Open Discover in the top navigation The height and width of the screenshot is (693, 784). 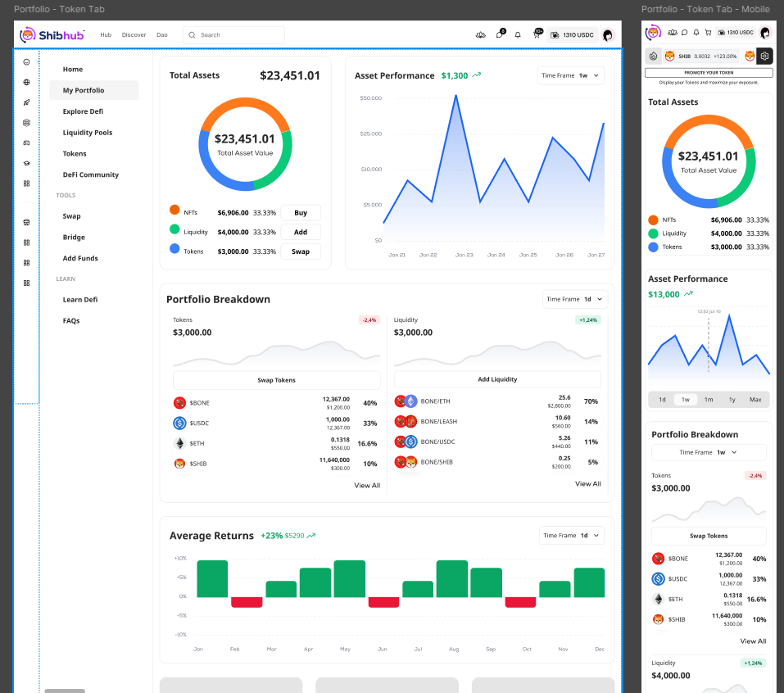(x=134, y=35)
